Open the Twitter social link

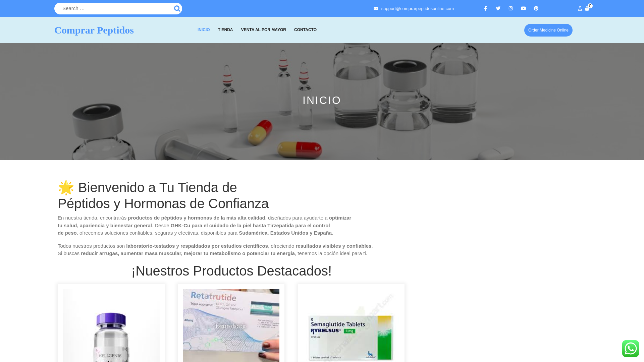click(x=498, y=8)
